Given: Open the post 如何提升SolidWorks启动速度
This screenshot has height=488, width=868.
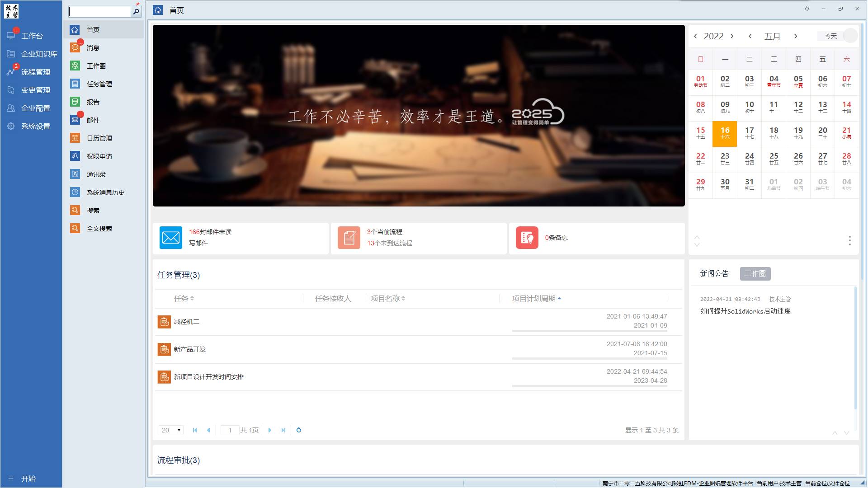Looking at the screenshot, I should coord(745,311).
